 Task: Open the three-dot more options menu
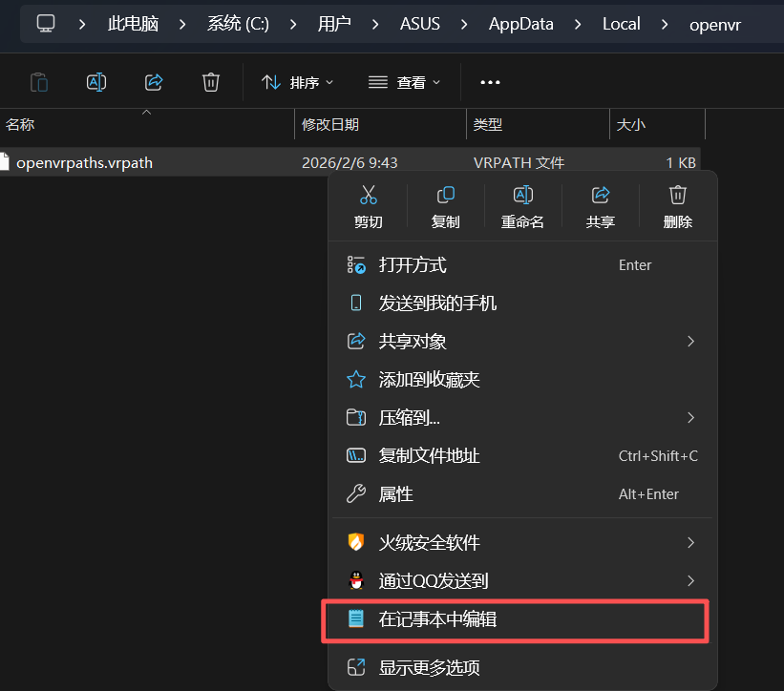[x=490, y=82]
